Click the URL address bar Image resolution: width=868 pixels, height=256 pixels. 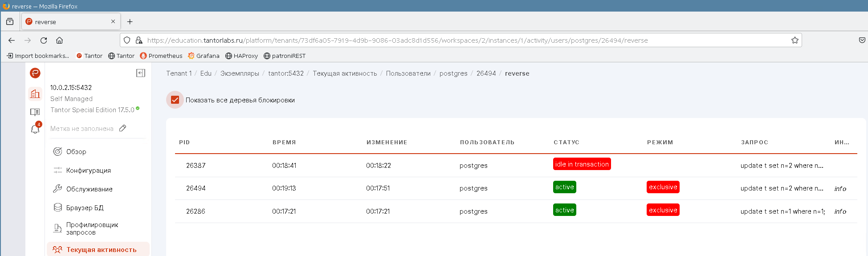[x=445, y=40]
